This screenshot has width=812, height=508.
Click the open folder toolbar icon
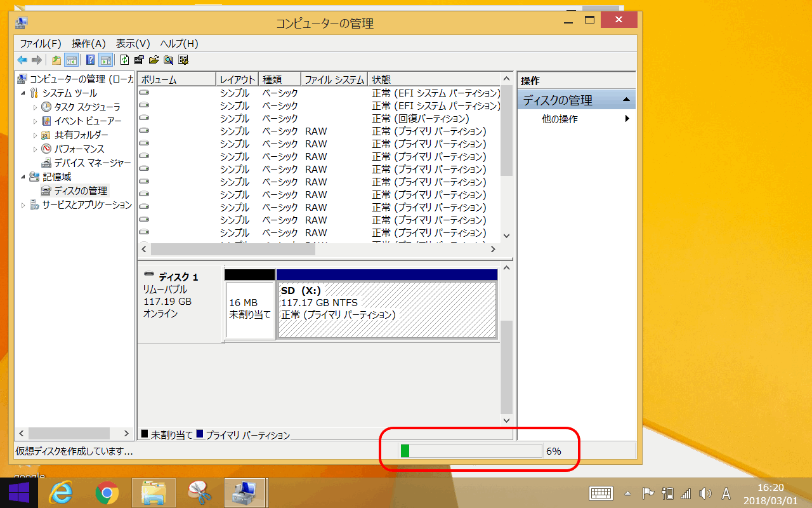tap(154, 60)
